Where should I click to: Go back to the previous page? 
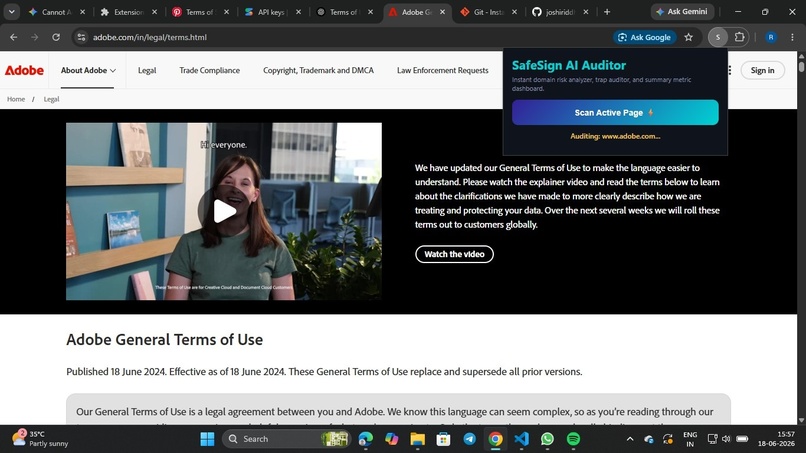(14, 37)
